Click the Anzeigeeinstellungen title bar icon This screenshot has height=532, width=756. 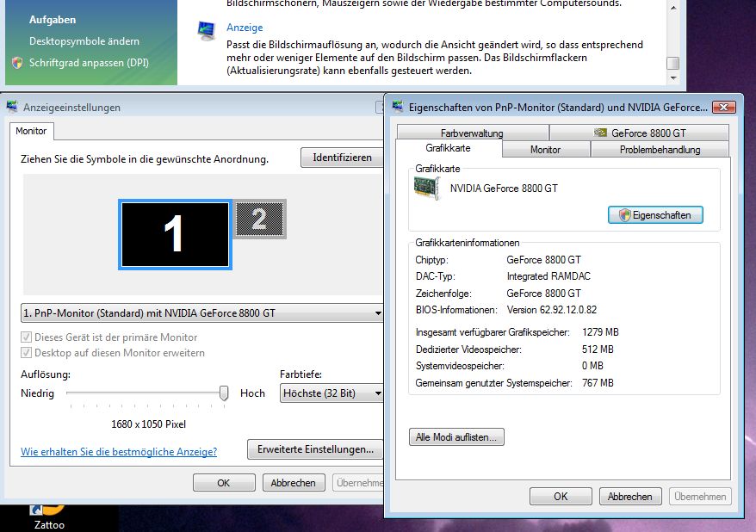(x=12, y=107)
